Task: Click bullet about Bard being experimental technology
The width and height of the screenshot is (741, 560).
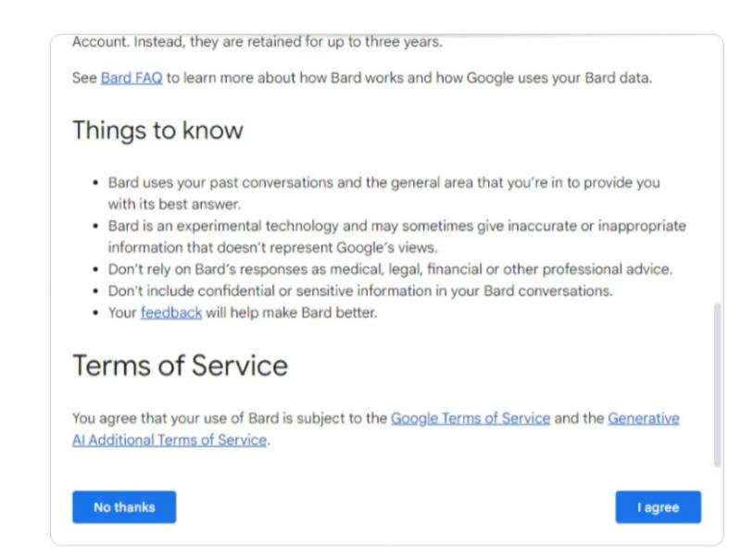Action: pyautogui.click(x=397, y=237)
